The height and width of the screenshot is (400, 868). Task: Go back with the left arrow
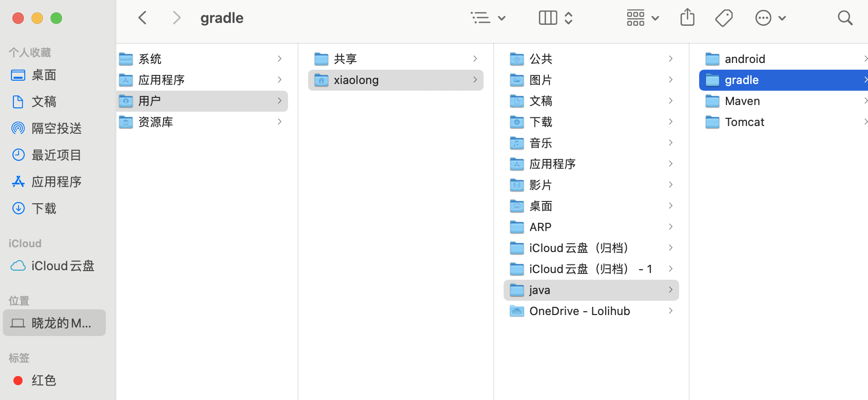[x=142, y=18]
